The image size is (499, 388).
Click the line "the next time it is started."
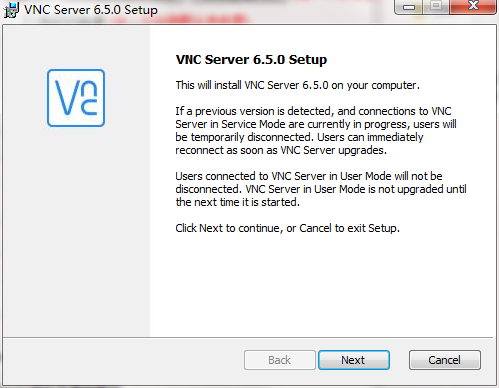pyautogui.click(x=238, y=202)
